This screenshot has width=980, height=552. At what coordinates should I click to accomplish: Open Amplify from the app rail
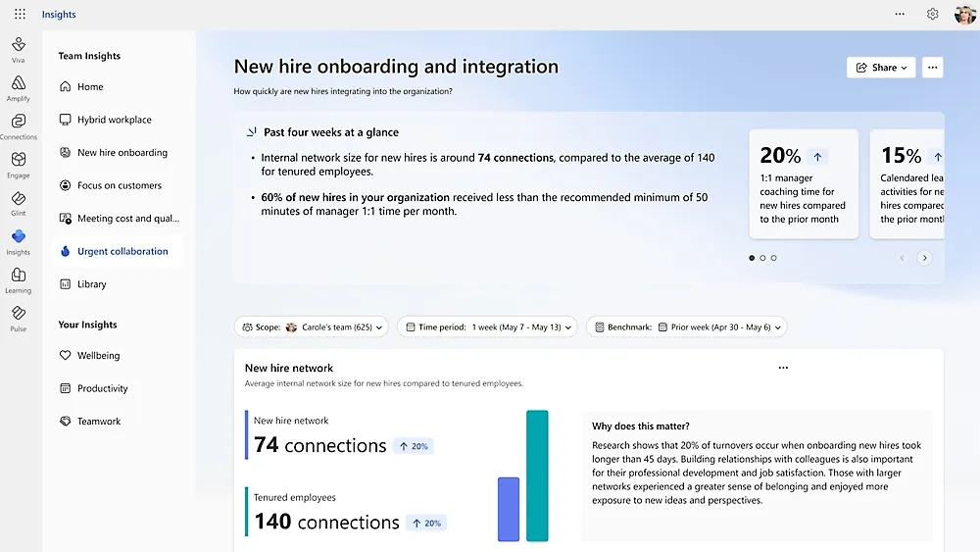(x=18, y=86)
